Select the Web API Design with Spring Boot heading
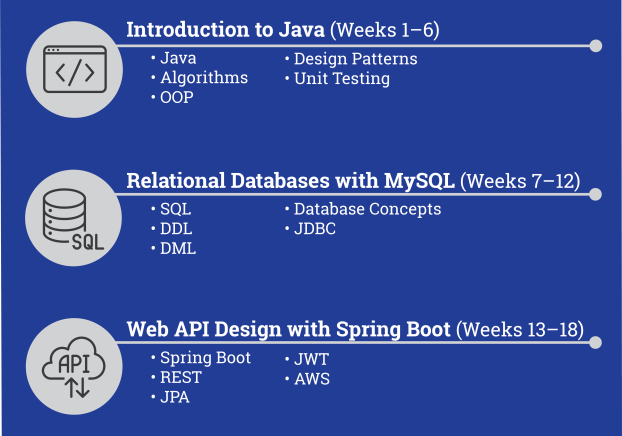Screen dimensions: 622x436 [355, 330]
